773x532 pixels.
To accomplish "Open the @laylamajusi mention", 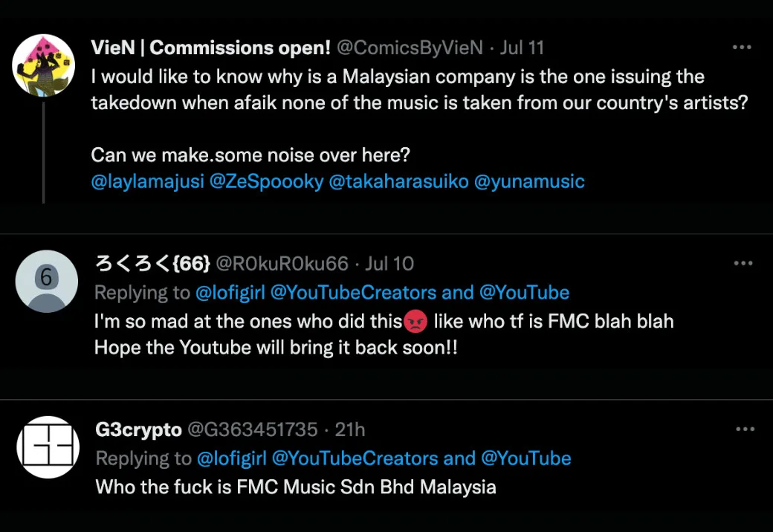I will [147, 181].
